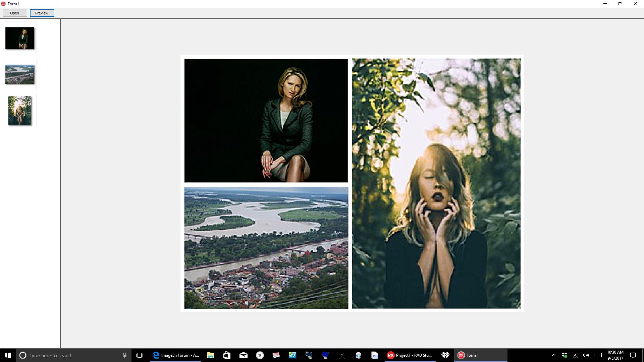Select the businesswoman portrait thumbnail
The height and width of the screenshot is (362, 644).
click(x=20, y=38)
